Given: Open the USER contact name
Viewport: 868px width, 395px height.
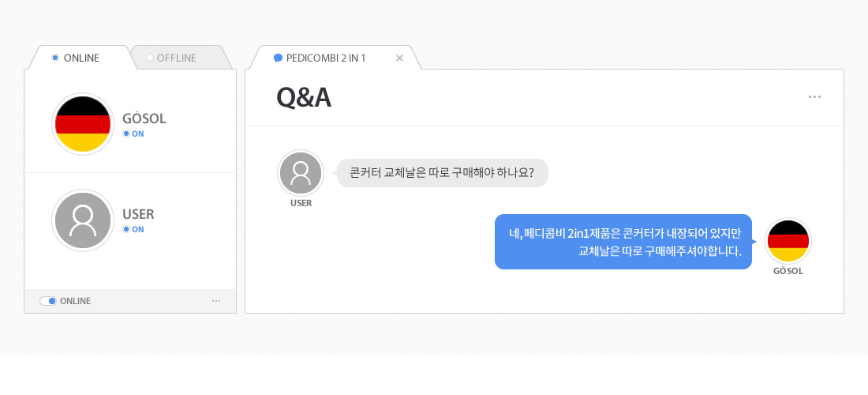Looking at the screenshot, I should pyautogui.click(x=138, y=214).
